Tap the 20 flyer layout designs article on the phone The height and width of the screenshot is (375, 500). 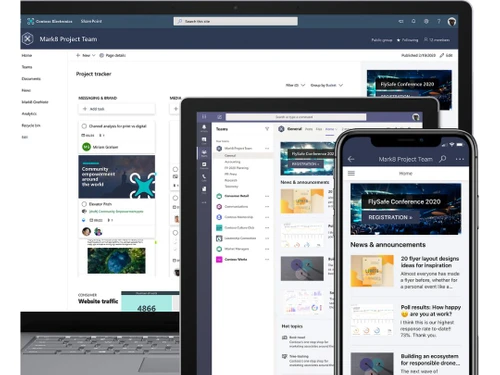point(406,272)
